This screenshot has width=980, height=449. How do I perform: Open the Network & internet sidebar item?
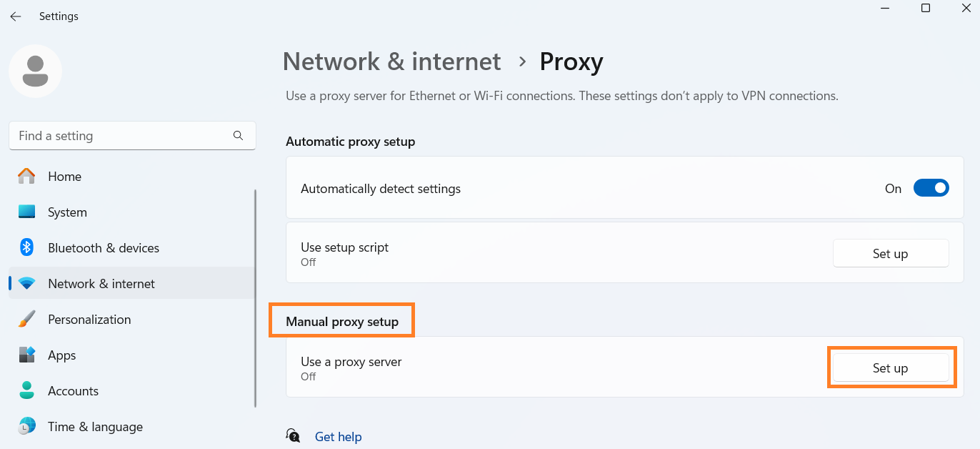101,284
